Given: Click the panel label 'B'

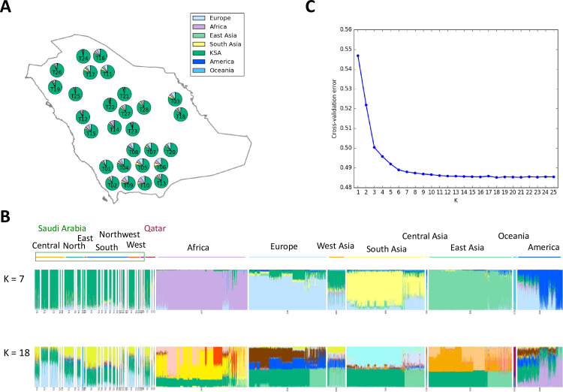Looking at the screenshot, I should point(5,217).
